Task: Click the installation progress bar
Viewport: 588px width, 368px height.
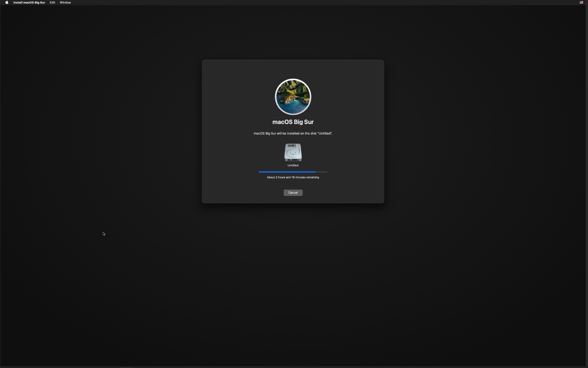Action: [293, 172]
